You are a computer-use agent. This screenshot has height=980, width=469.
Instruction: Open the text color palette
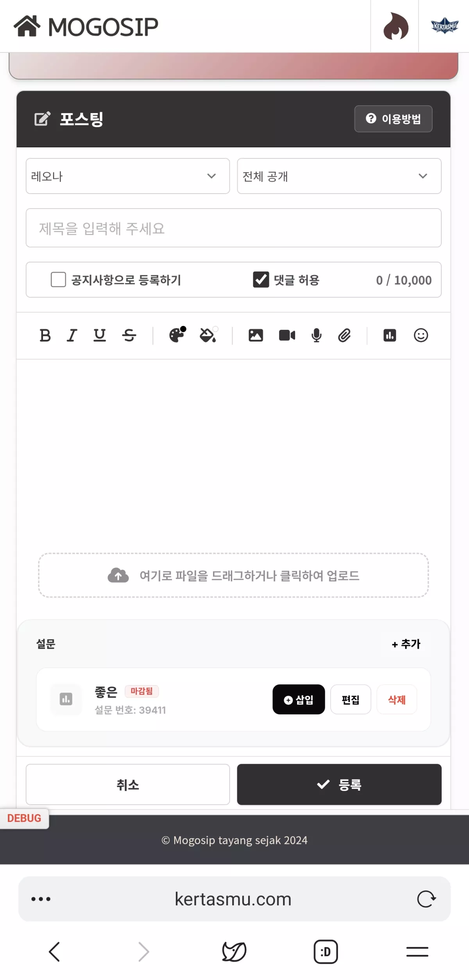coord(177,335)
